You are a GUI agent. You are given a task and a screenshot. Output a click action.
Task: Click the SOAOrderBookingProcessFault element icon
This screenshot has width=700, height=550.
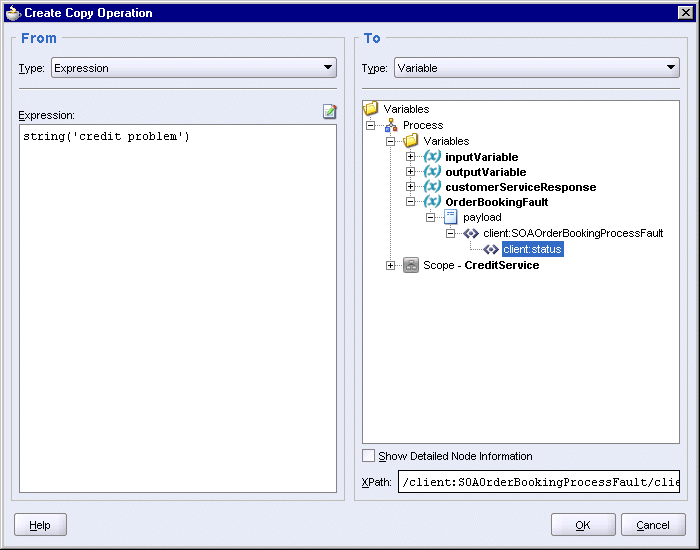(x=471, y=233)
